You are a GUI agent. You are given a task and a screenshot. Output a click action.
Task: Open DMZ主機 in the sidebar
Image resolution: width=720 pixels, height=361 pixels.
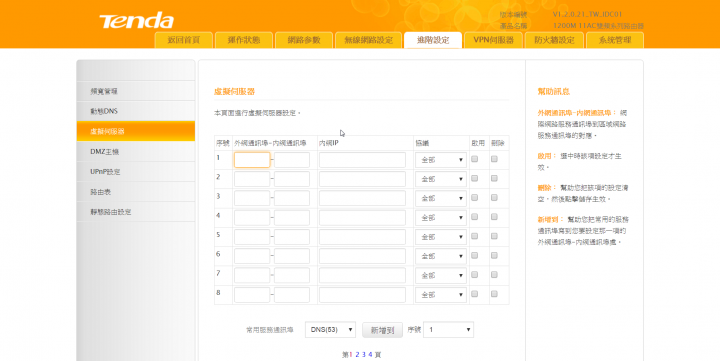pos(136,152)
